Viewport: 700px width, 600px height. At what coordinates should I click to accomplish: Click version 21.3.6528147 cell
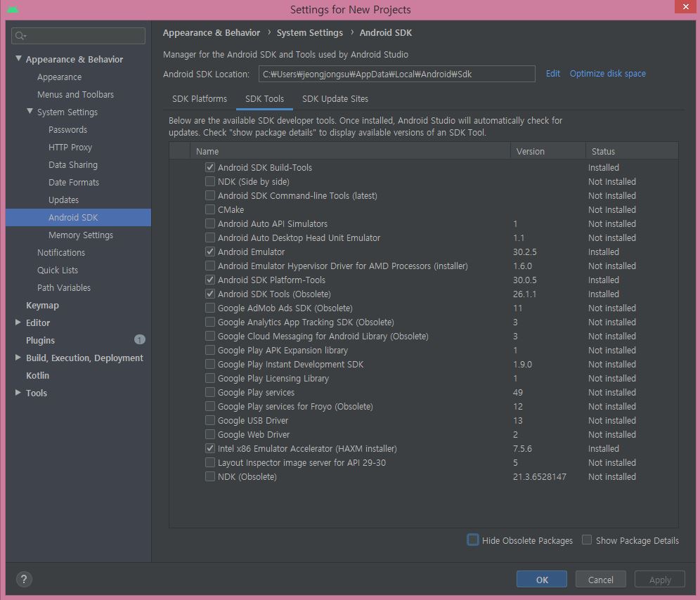[x=539, y=477]
